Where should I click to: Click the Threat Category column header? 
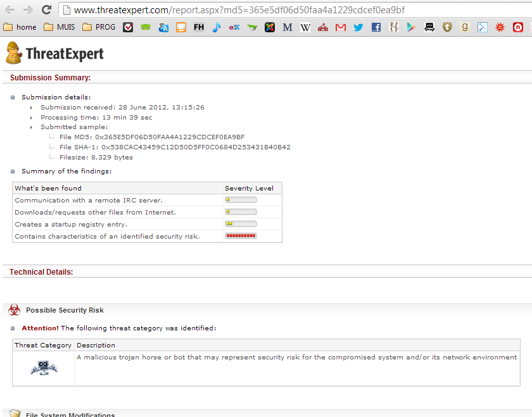click(x=43, y=345)
